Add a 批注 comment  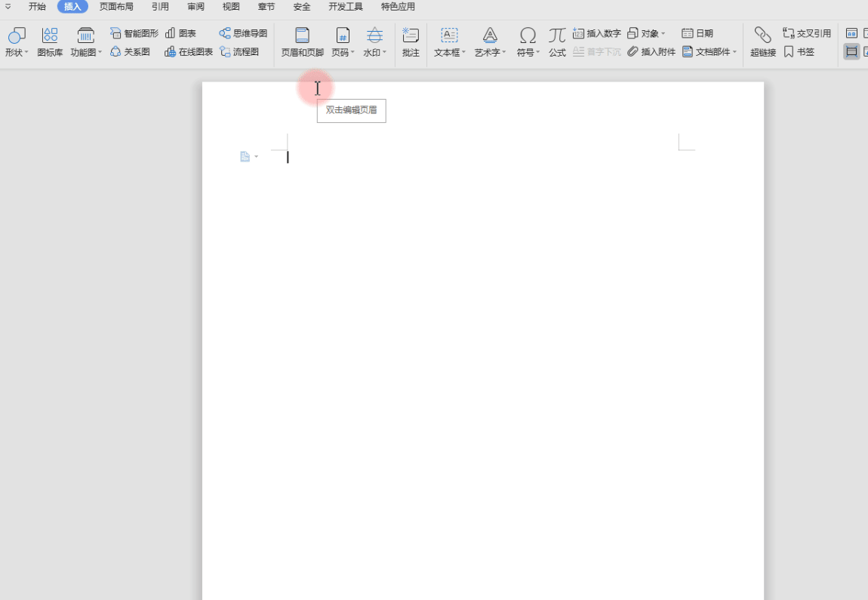(x=411, y=42)
